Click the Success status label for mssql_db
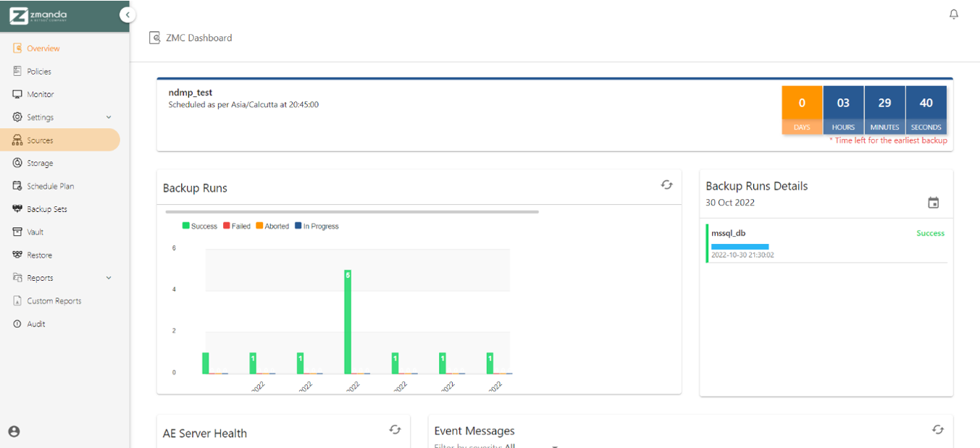980x448 pixels. coord(931,233)
